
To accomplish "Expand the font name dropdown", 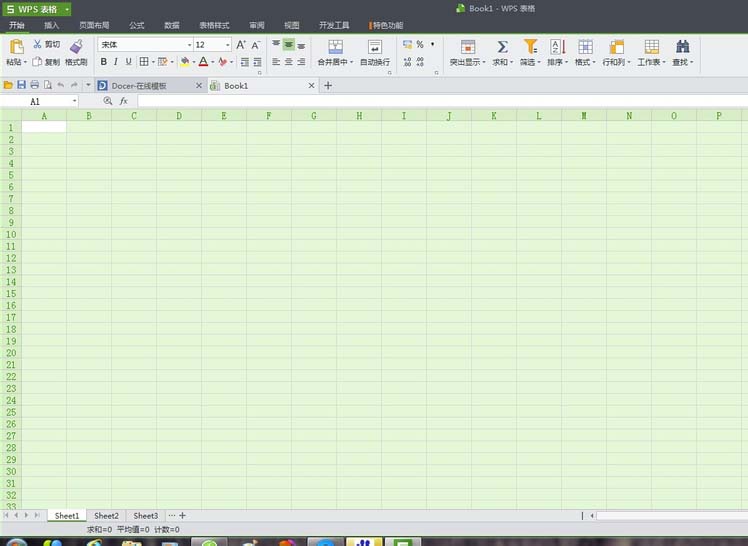I will pyautogui.click(x=189, y=45).
